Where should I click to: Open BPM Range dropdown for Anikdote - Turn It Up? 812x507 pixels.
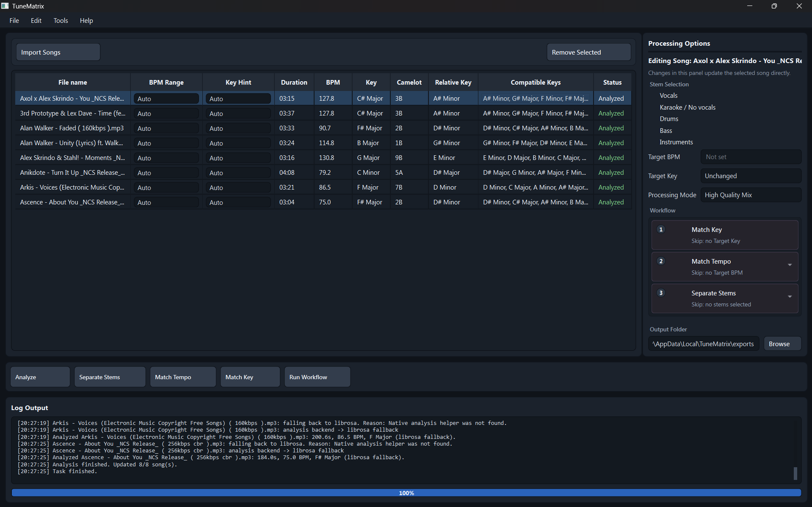pyautogui.click(x=166, y=173)
